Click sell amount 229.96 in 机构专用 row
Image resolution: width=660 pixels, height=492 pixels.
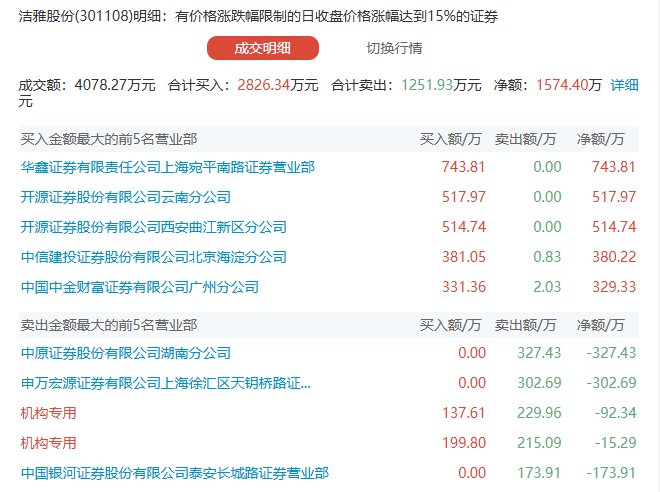pos(539,413)
